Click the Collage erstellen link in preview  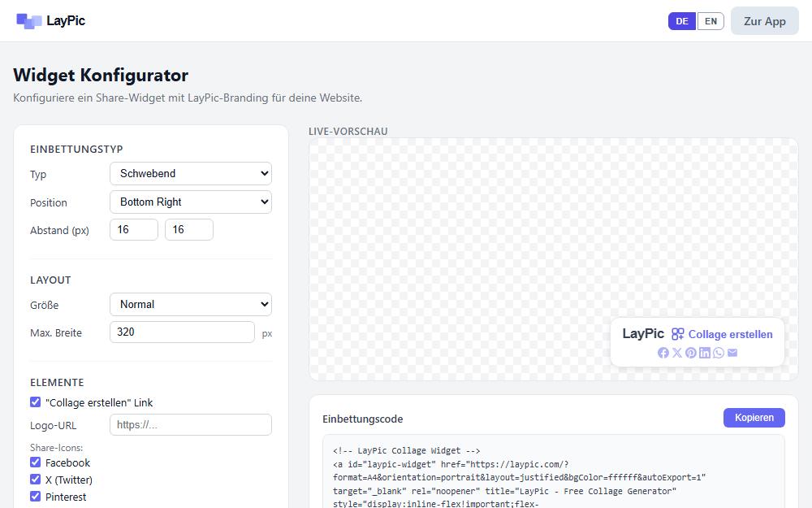tap(730, 334)
